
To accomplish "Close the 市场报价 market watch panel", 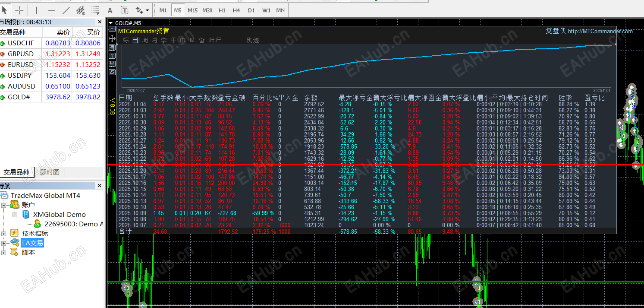I will click(x=100, y=22).
